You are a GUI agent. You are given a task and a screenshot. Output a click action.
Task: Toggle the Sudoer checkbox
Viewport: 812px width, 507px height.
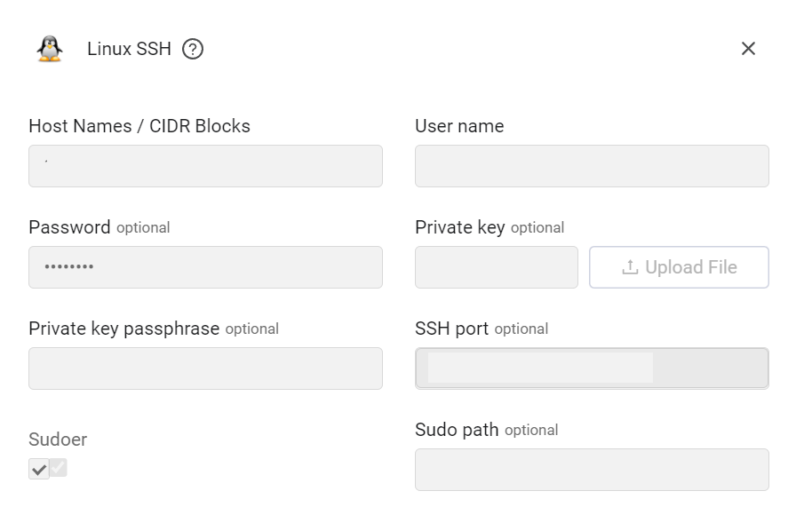pyautogui.click(x=39, y=469)
